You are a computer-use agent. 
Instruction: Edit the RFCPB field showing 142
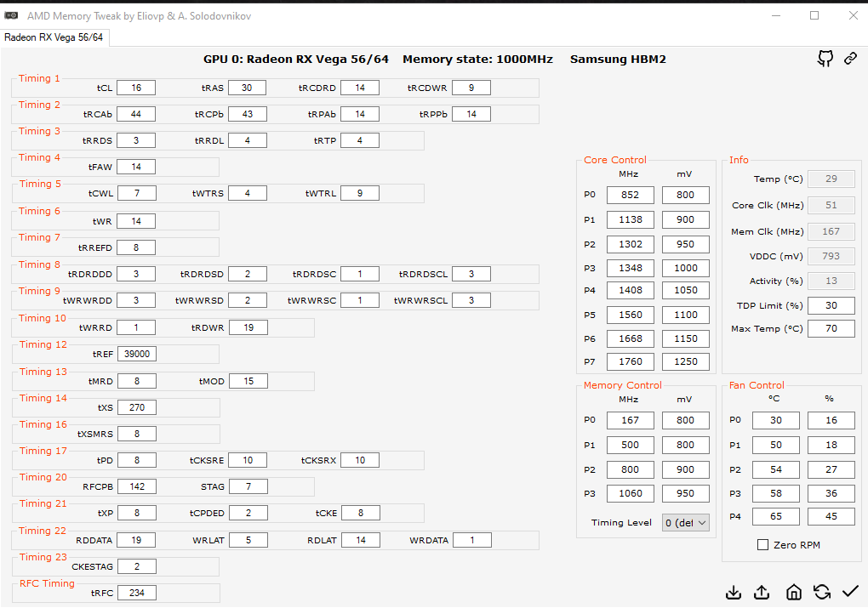pyautogui.click(x=137, y=487)
